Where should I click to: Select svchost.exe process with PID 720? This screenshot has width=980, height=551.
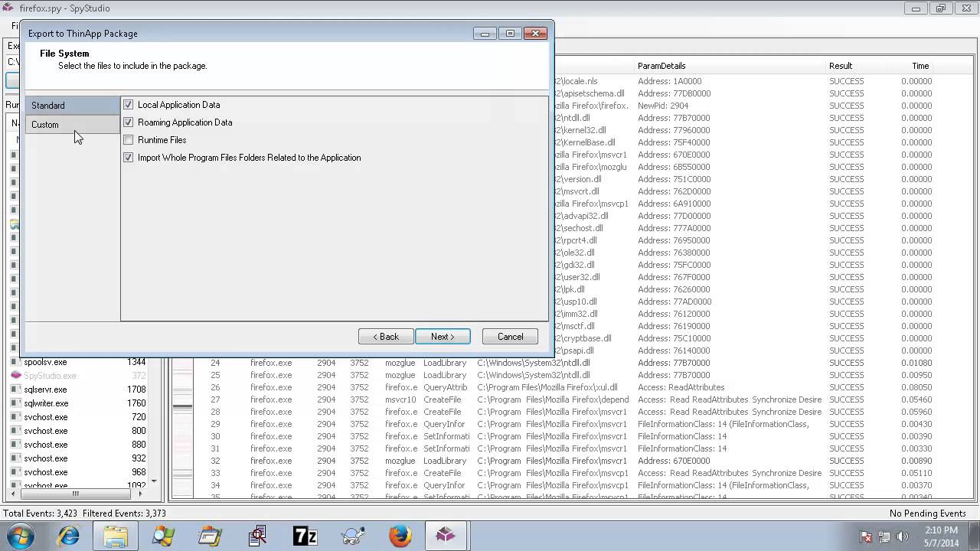[78, 417]
